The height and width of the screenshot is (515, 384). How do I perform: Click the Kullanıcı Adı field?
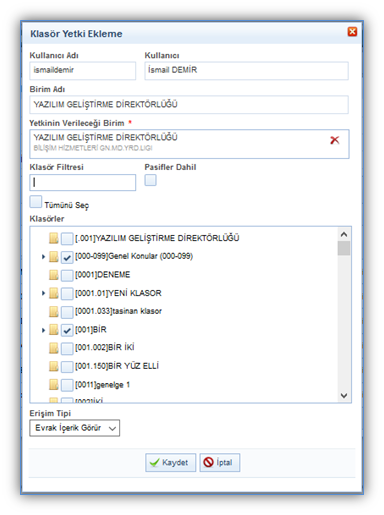click(x=83, y=70)
